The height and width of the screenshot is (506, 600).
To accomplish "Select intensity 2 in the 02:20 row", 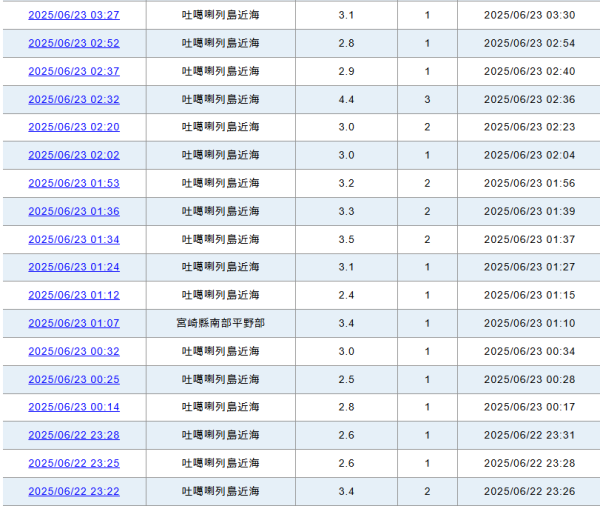I will pyautogui.click(x=427, y=127).
